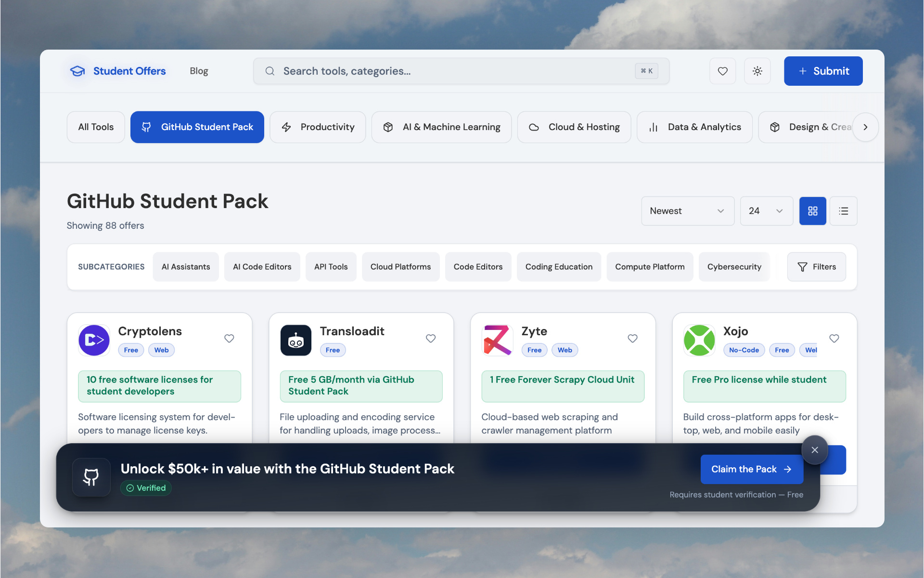Viewport: 924px width, 578px height.
Task: Click Free tag on Zyte card
Action: click(534, 350)
